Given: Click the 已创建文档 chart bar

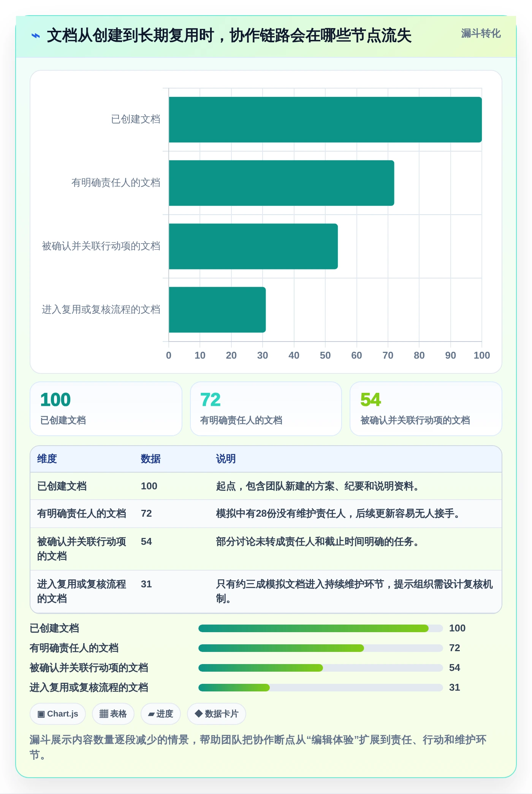Looking at the screenshot, I should click(x=325, y=120).
